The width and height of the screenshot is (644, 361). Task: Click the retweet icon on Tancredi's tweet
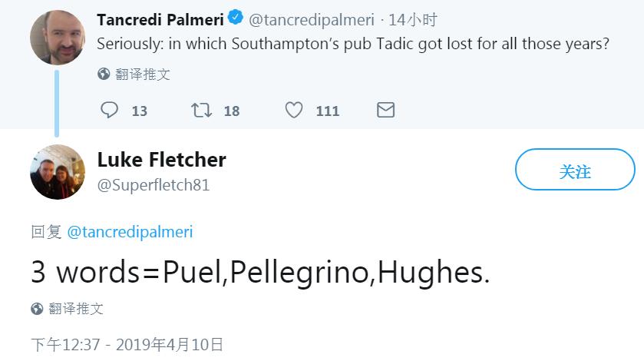[x=201, y=111]
